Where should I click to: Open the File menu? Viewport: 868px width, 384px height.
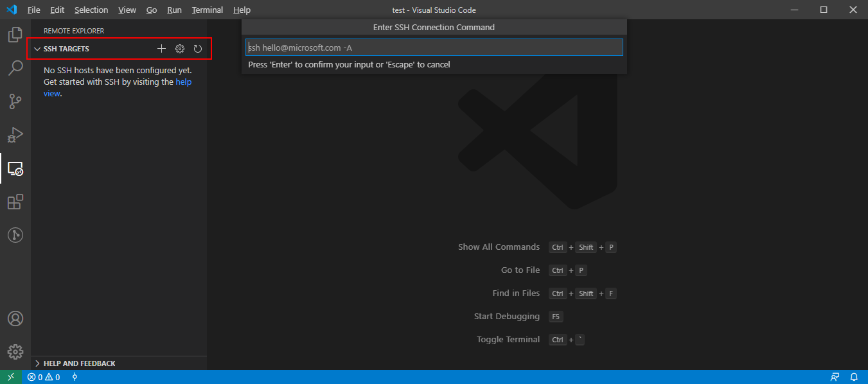point(33,10)
